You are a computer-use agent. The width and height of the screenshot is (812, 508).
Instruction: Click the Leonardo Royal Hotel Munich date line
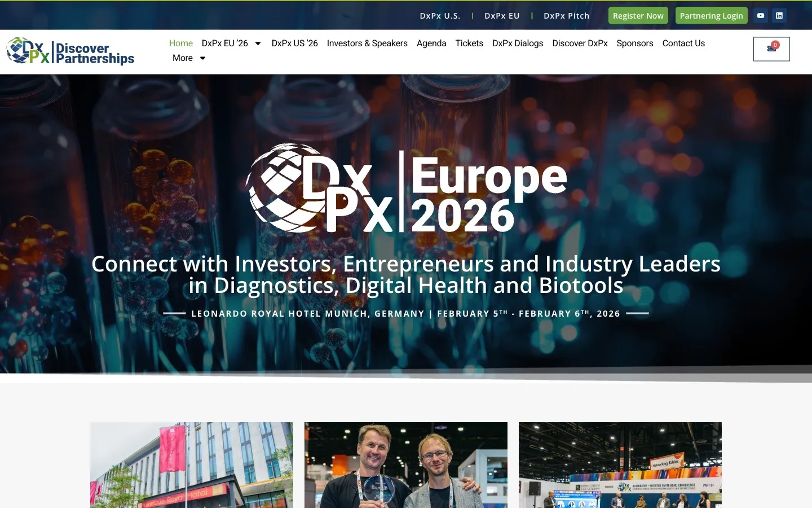[406, 313]
